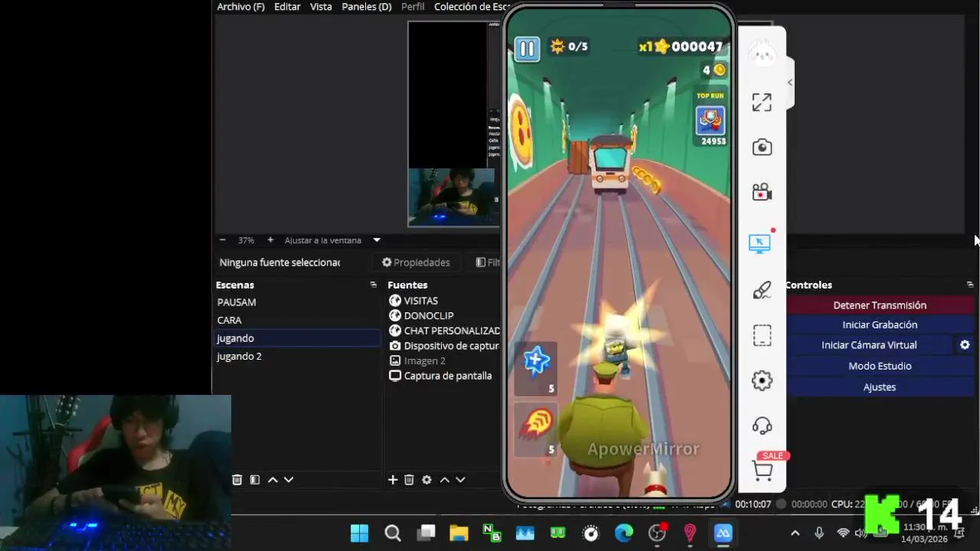The image size is (980, 551).
Task: Move source up in Fuentes toolbar
Action: pos(444,480)
